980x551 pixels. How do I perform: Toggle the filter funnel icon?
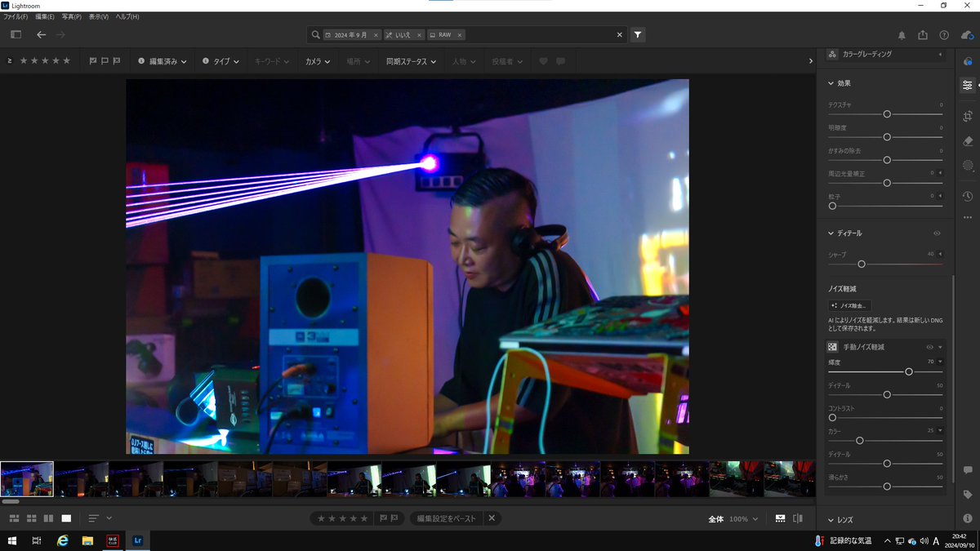[638, 34]
